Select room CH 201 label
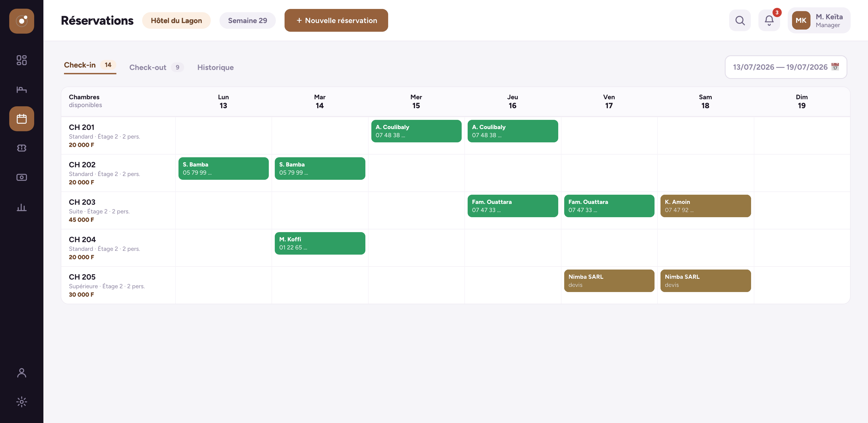 (x=82, y=127)
